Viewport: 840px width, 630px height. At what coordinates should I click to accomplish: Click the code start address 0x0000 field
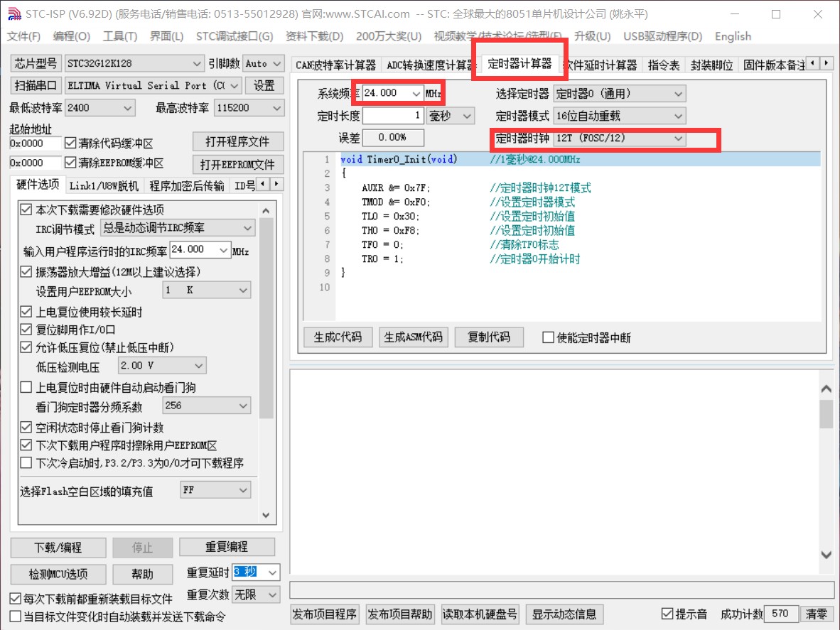(x=36, y=143)
